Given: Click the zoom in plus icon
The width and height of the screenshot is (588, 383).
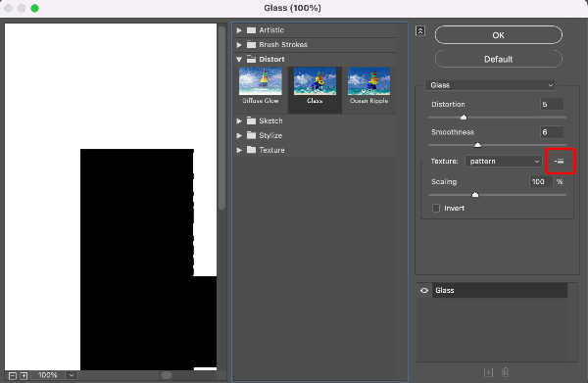Looking at the screenshot, I should (x=24, y=375).
